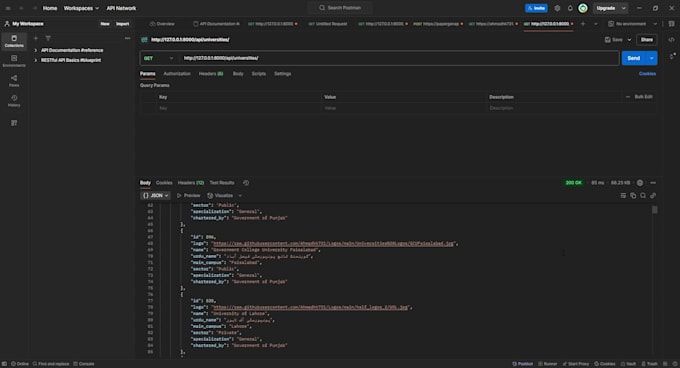The image size is (680, 368).
Task: Open the Overview tab
Action: (x=162, y=24)
